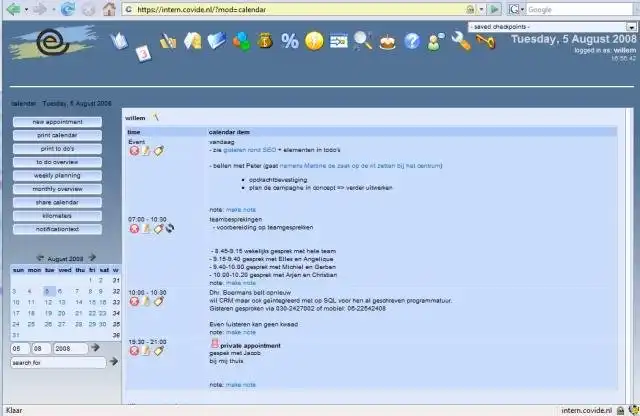Open the calendar page icon showing 3

[143, 53]
